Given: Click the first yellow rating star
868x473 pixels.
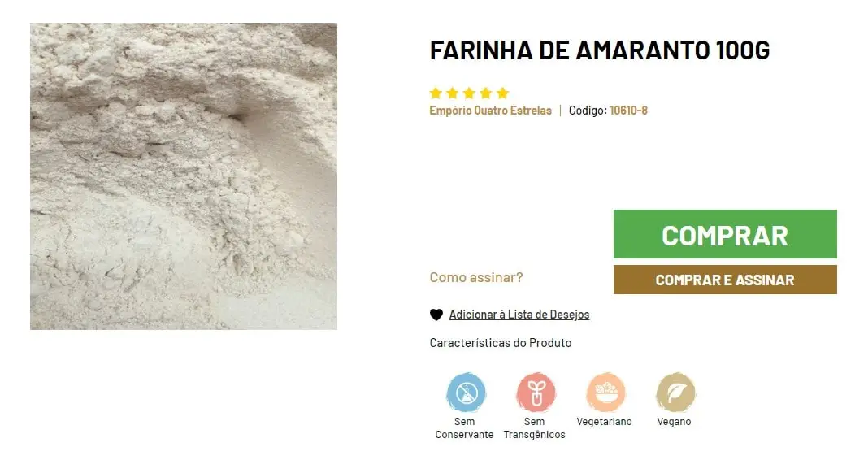Looking at the screenshot, I should [x=436, y=93].
